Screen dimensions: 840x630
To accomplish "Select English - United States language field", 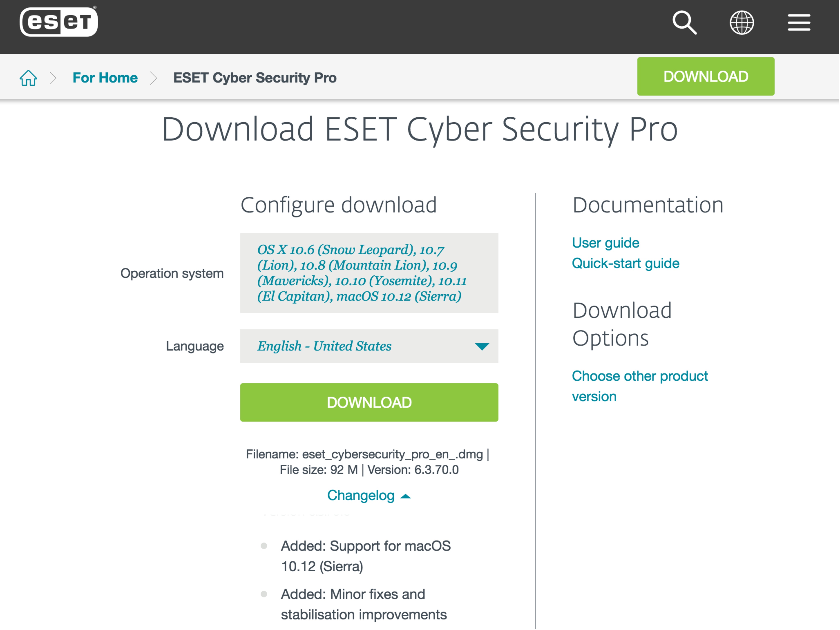I will [369, 346].
